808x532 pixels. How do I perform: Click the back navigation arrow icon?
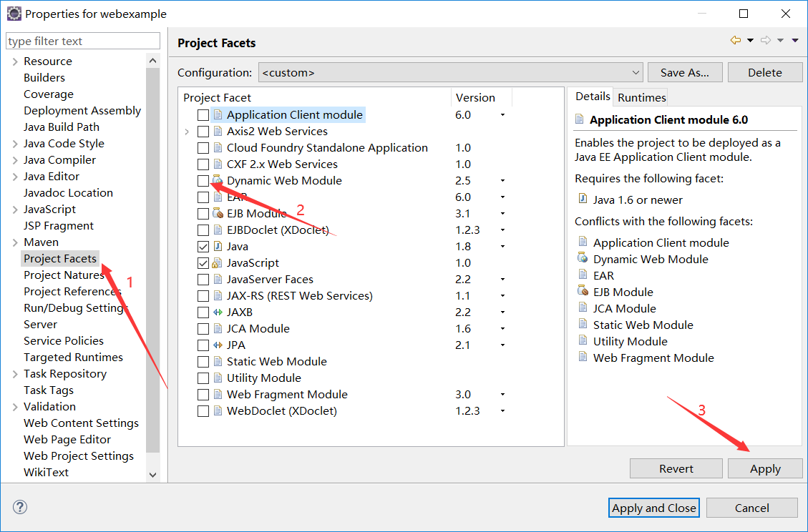[x=736, y=41]
